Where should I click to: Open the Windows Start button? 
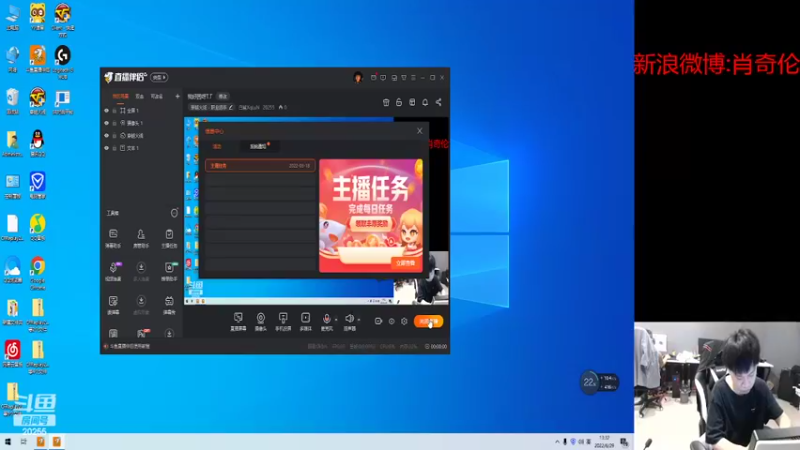(8, 442)
